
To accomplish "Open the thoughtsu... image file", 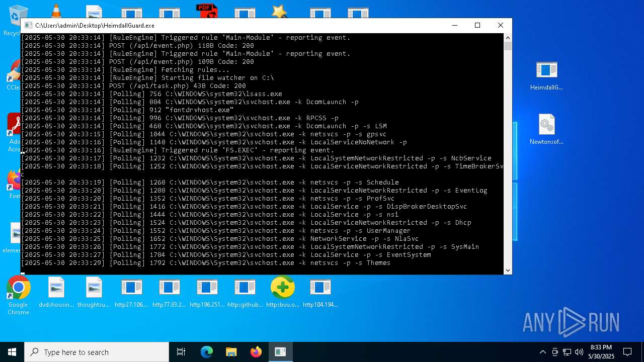I will pos(94,292).
